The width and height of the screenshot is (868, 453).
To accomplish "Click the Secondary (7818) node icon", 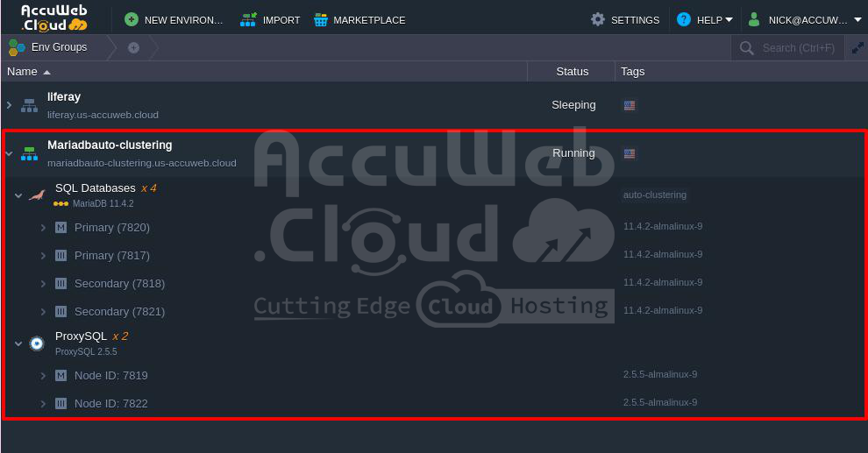I will pyautogui.click(x=60, y=284).
